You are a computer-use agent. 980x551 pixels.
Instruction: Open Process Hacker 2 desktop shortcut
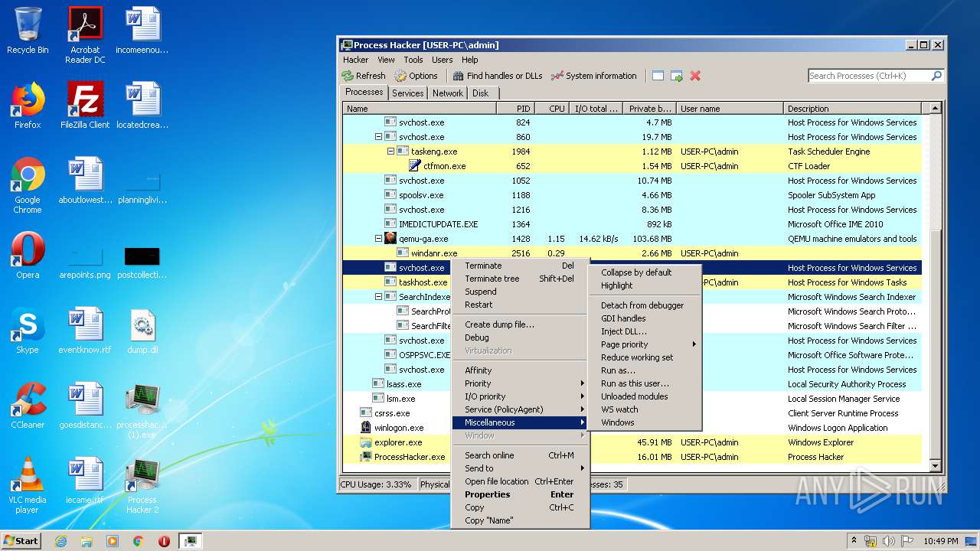[x=142, y=485]
